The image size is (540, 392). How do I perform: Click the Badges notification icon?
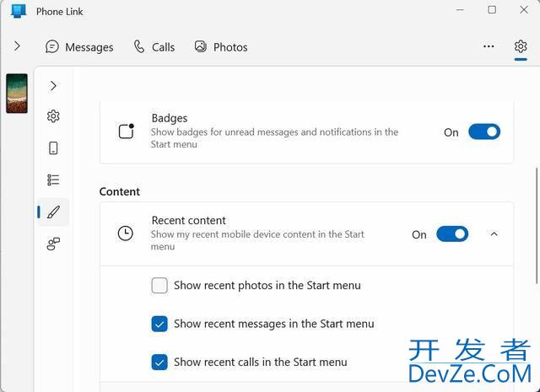126,132
